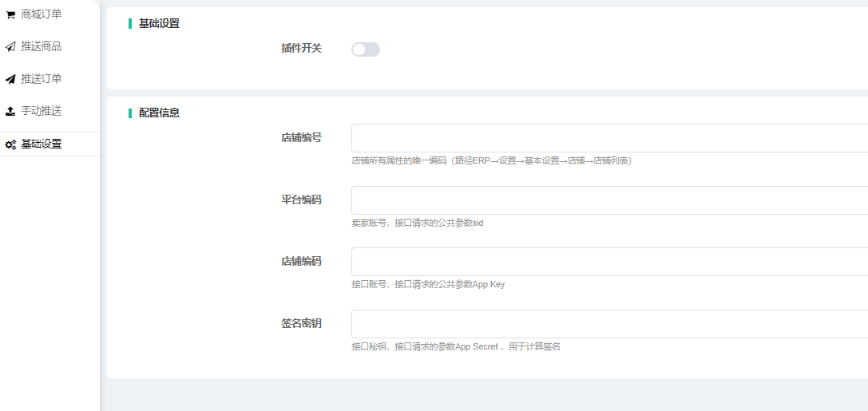Viewport: 868px width, 411px height.
Task: Click into the 平台编码 text box
Action: pos(608,200)
